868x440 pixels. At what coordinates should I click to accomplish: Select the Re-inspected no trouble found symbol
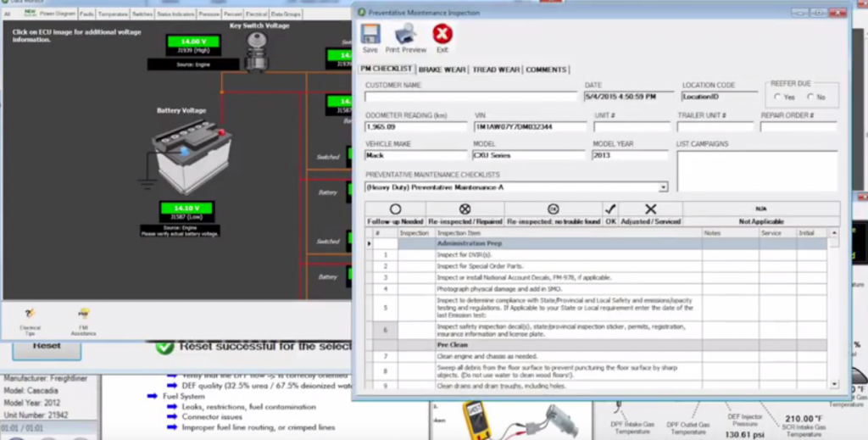tap(553, 209)
